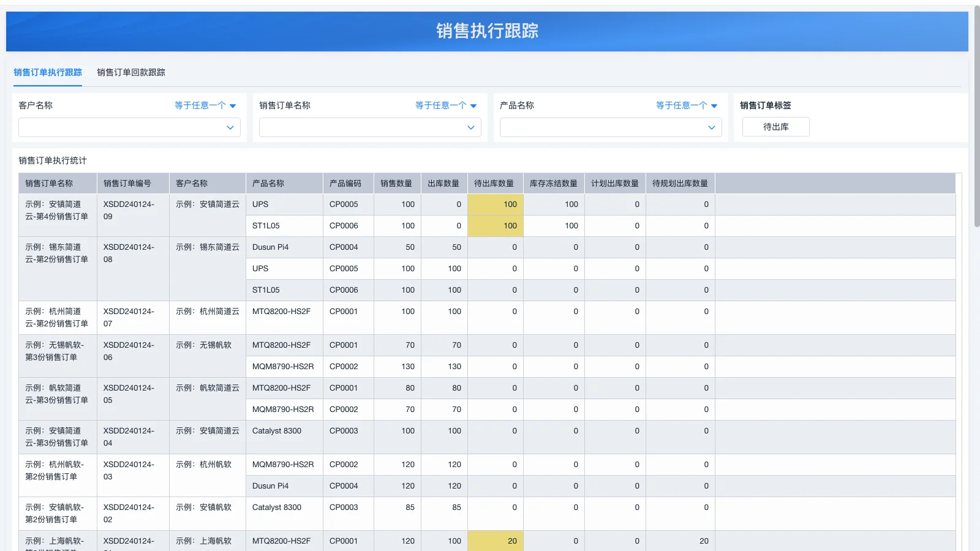The image size is (980, 551).
Task: Click the 销售执行跟踪 page title
Action: coord(487,31)
